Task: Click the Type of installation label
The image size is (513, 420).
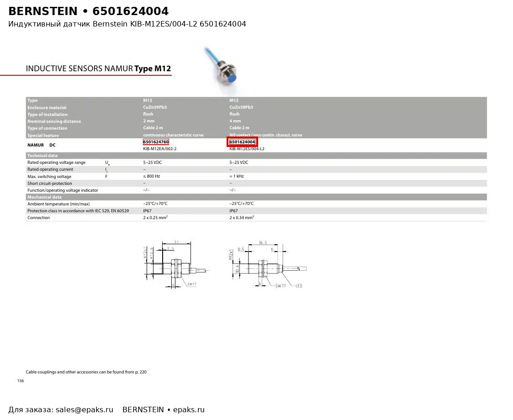Action: [x=48, y=115]
